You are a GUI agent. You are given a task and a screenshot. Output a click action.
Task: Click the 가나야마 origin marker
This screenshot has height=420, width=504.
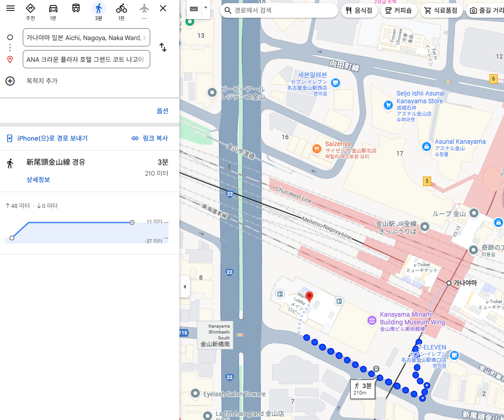449,283
